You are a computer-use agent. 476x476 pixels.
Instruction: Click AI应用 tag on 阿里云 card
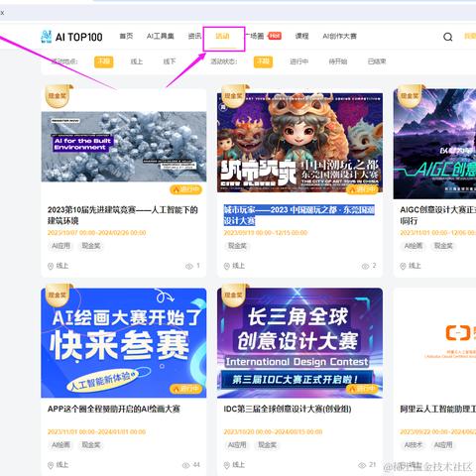click(x=443, y=445)
